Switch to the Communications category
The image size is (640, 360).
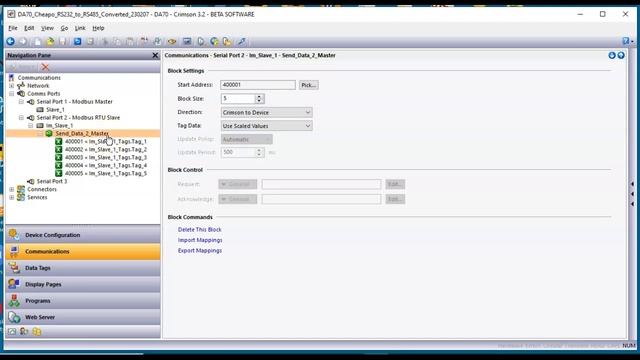[x=83, y=251]
